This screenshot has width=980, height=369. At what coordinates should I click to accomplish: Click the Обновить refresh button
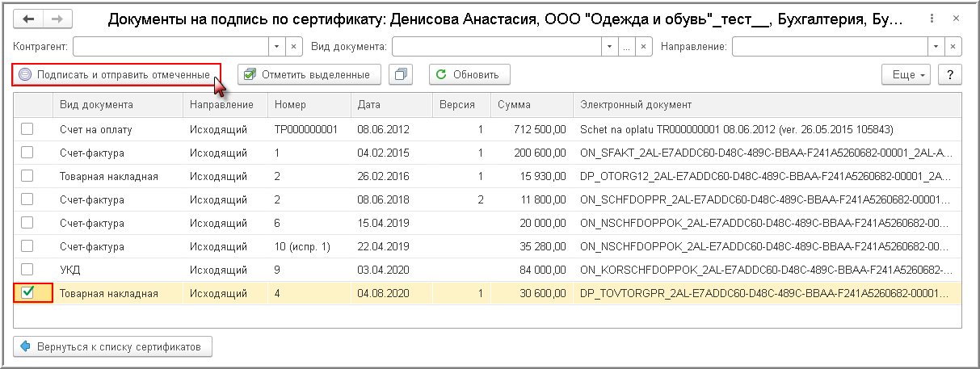469,75
